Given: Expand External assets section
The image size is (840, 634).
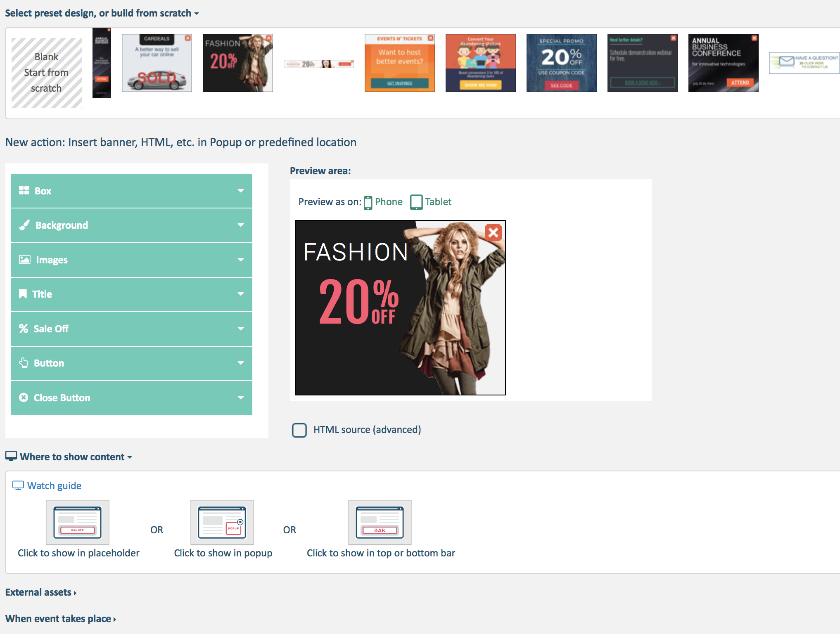Looking at the screenshot, I should [x=41, y=592].
